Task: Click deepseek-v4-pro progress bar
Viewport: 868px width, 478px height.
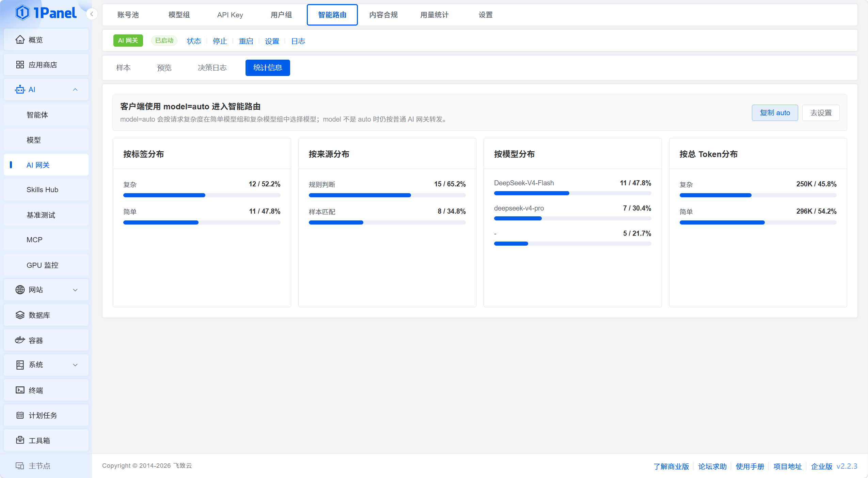Action: [x=572, y=218]
